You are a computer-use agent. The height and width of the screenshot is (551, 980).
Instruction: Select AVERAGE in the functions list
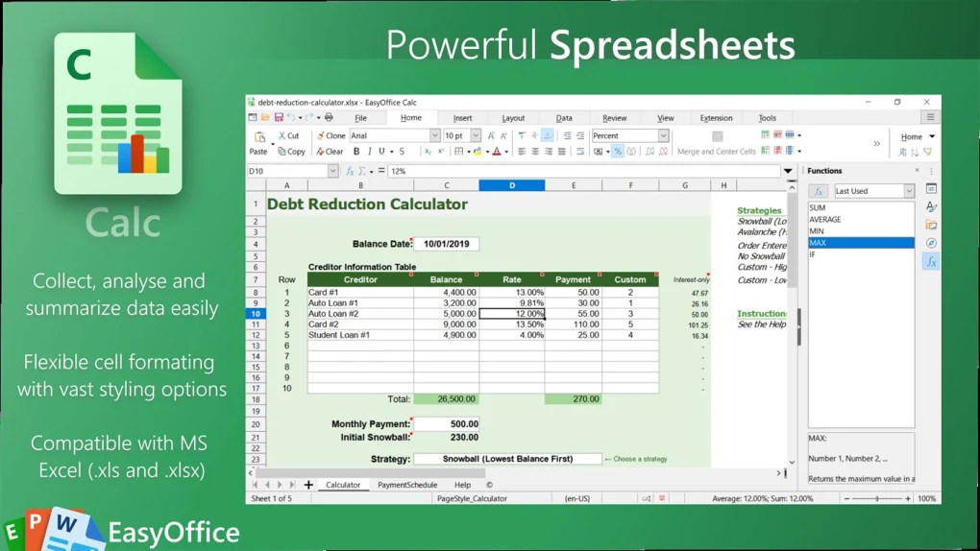[825, 220]
